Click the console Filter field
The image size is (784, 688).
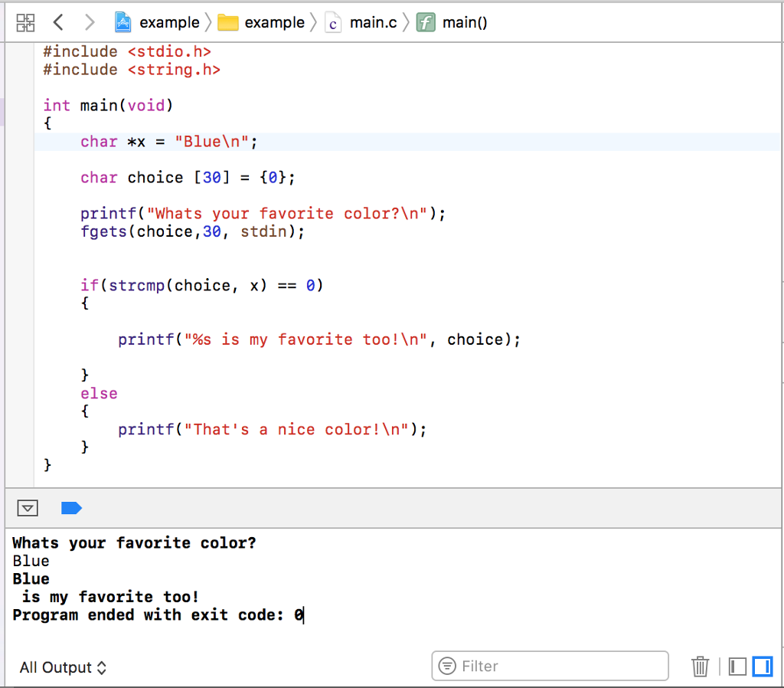tap(550, 666)
